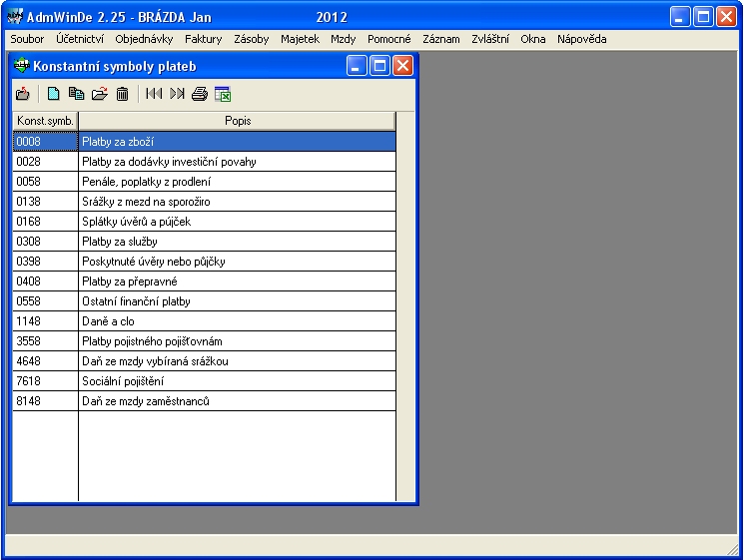Select the 0168 symbol cell
Screen dimensions: 744x560
[45, 221]
